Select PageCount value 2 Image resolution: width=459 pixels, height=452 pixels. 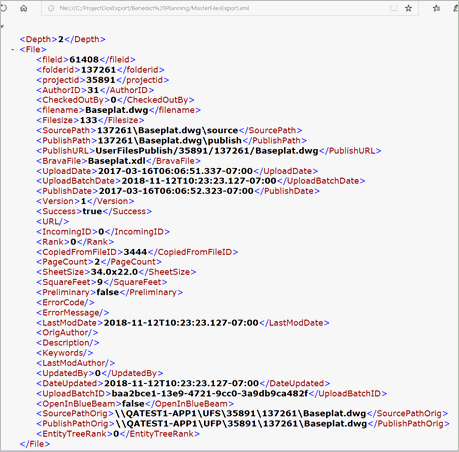tap(97, 262)
